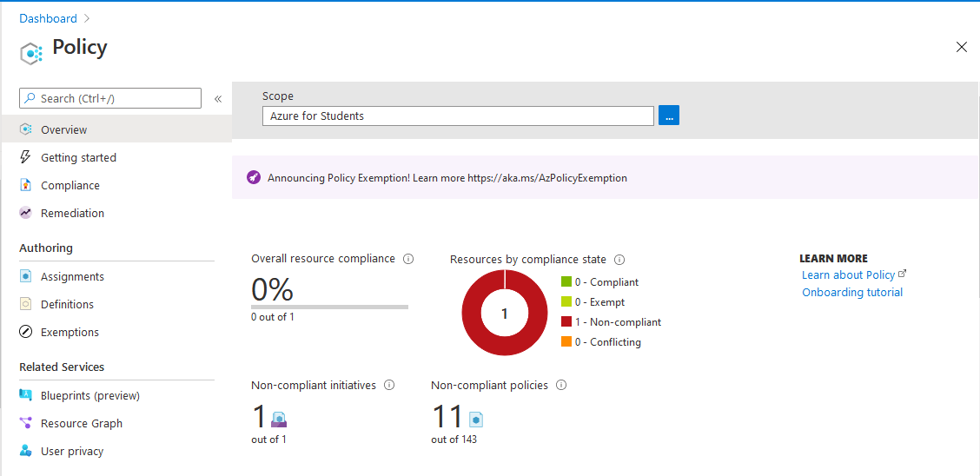Collapse the sidebar with double-chevron
The height and width of the screenshot is (476, 980).
(218, 99)
